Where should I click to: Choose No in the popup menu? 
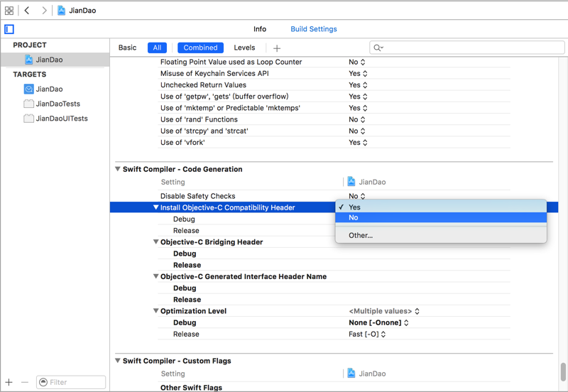click(x=354, y=218)
